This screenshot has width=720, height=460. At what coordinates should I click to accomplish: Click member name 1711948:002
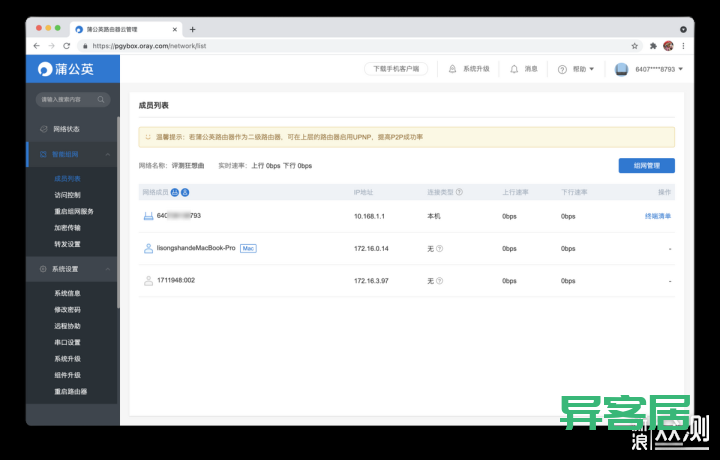176,280
